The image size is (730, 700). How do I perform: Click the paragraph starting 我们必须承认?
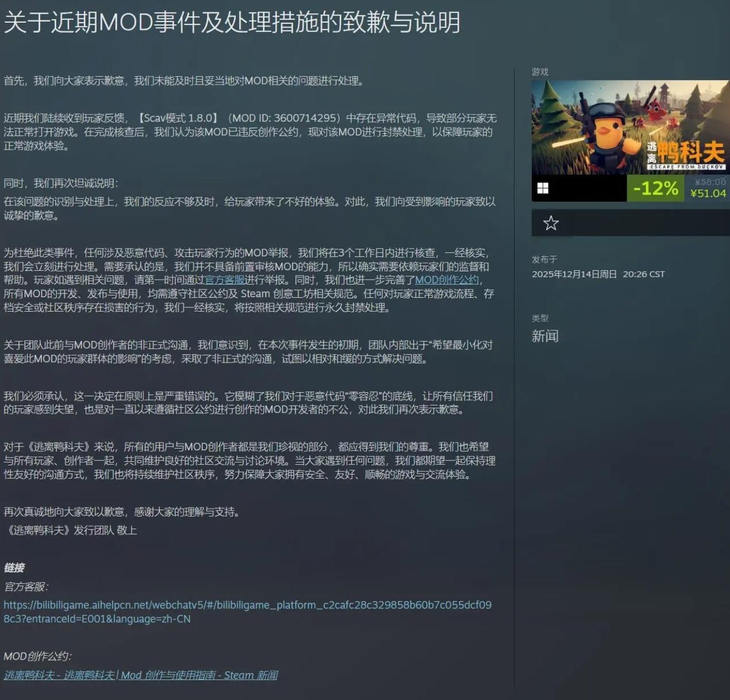tap(248, 403)
